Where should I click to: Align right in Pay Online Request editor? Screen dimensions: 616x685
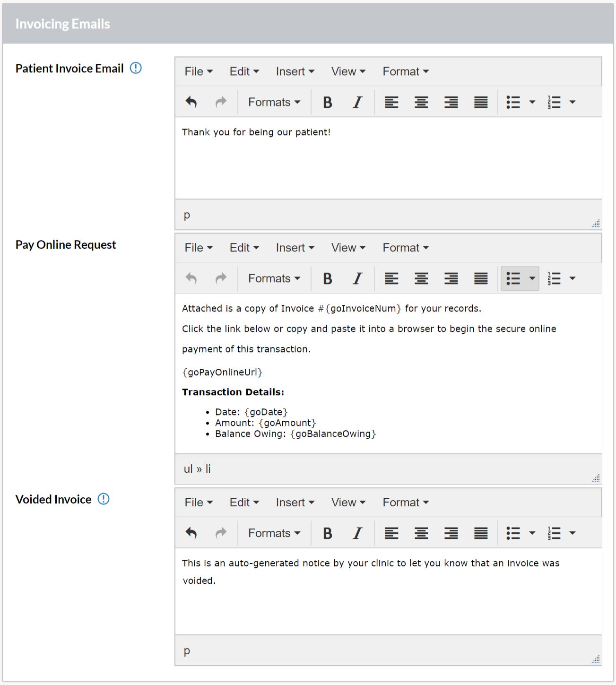451,278
